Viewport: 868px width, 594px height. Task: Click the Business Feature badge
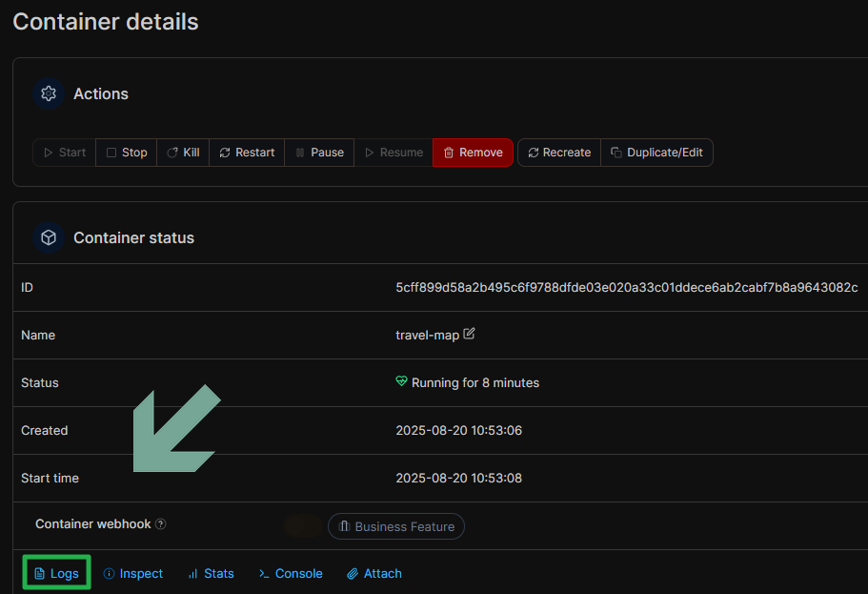[x=396, y=526]
